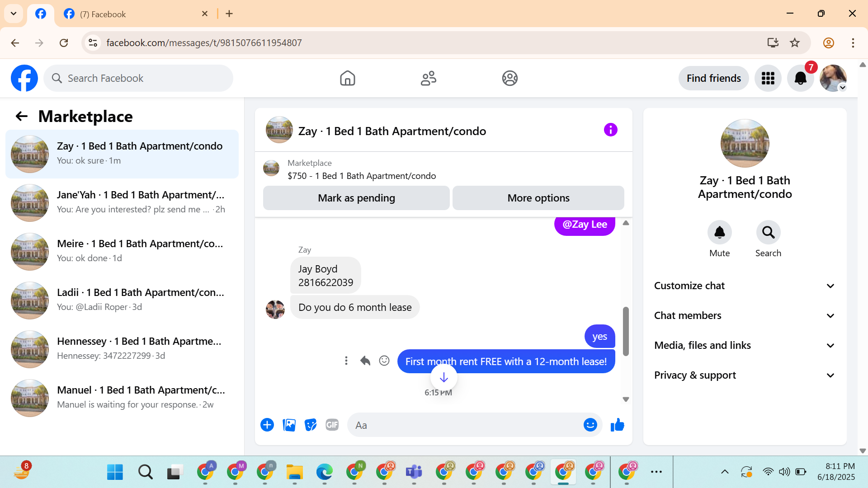Open a new browser tab

229,14
